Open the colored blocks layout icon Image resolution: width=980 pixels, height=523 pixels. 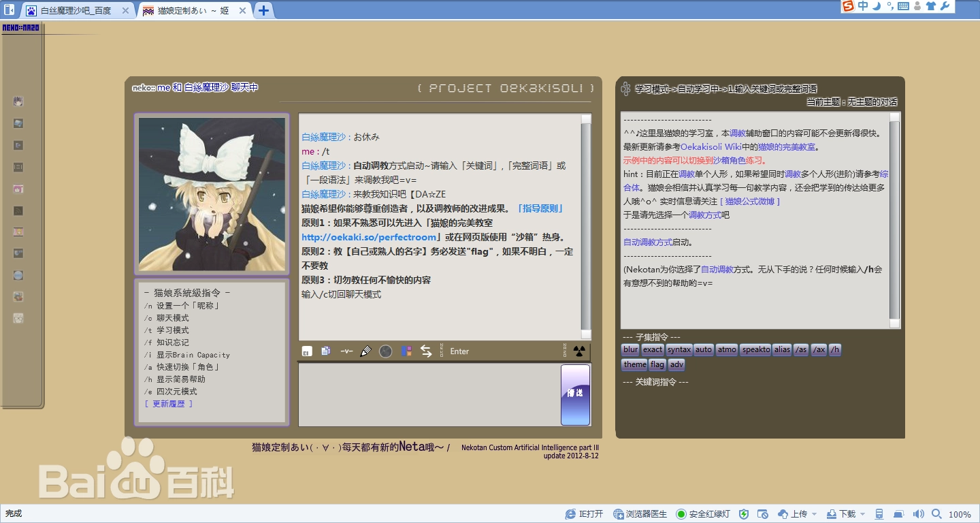406,351
